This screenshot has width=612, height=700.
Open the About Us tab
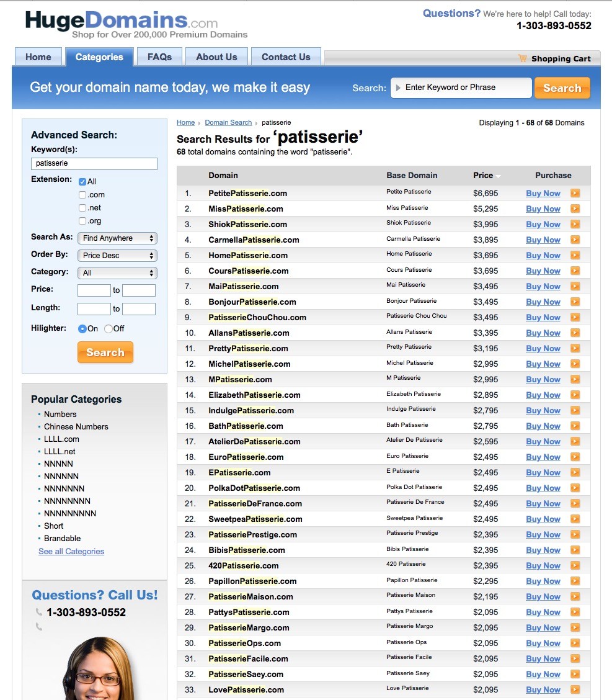[217, 56]
